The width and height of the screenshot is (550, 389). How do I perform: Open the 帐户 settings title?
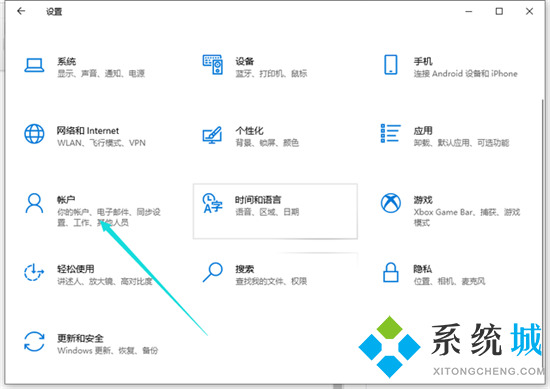tap(66, 200)
